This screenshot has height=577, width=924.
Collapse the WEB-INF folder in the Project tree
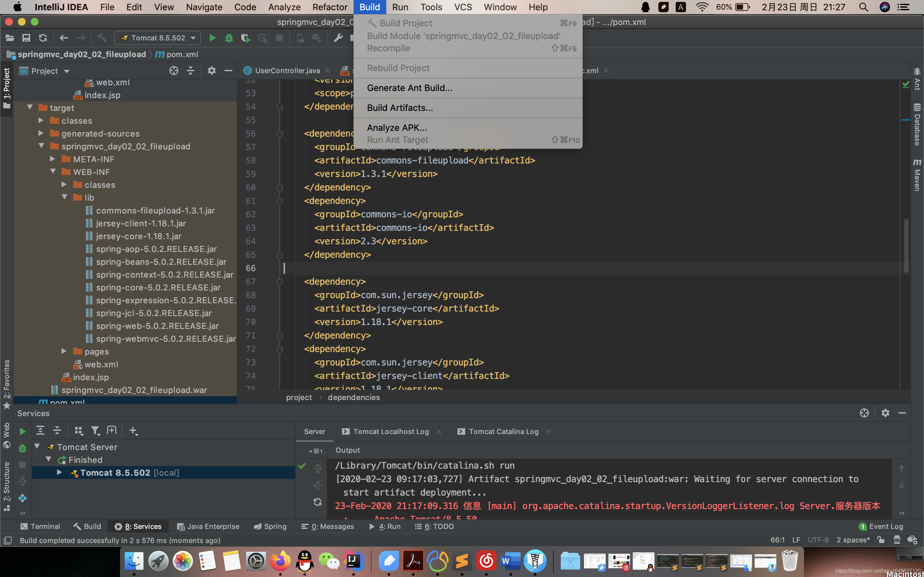(x=53, y=172)
